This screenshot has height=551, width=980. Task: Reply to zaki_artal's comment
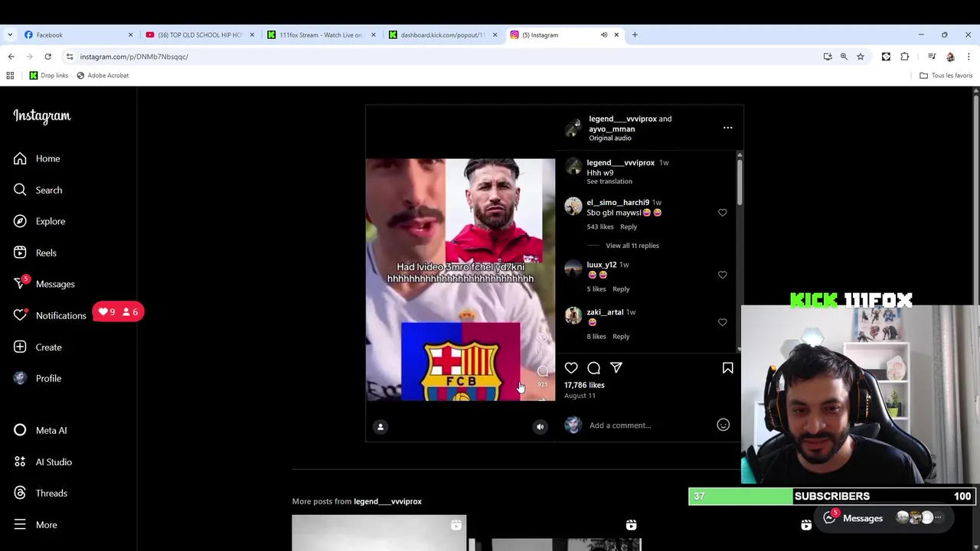(x=620, y=336)
